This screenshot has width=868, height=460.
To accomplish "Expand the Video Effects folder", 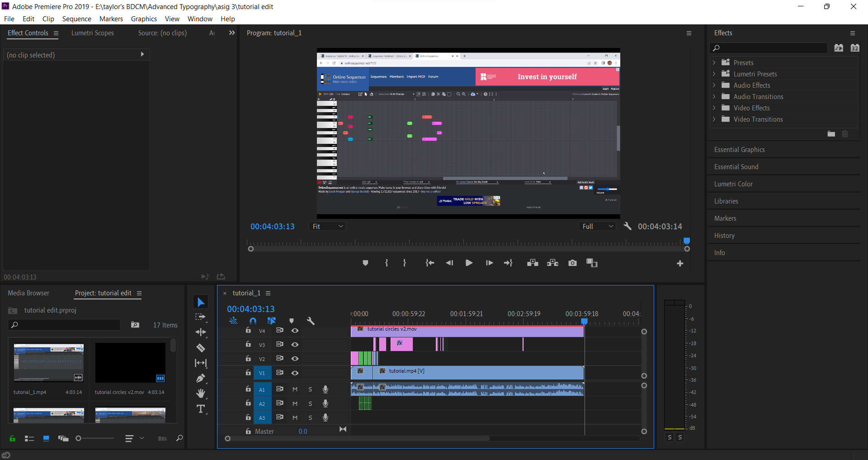I will pos(714,108).
